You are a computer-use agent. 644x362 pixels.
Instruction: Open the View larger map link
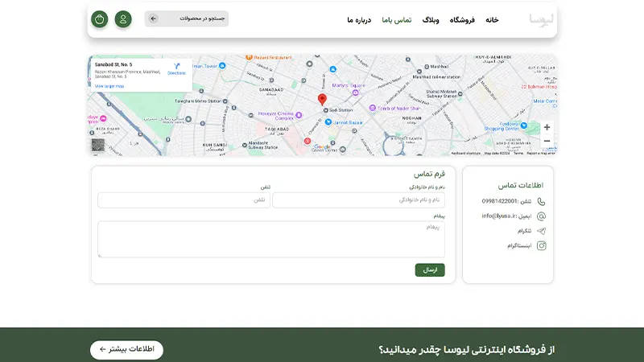[x=109, y=86]
